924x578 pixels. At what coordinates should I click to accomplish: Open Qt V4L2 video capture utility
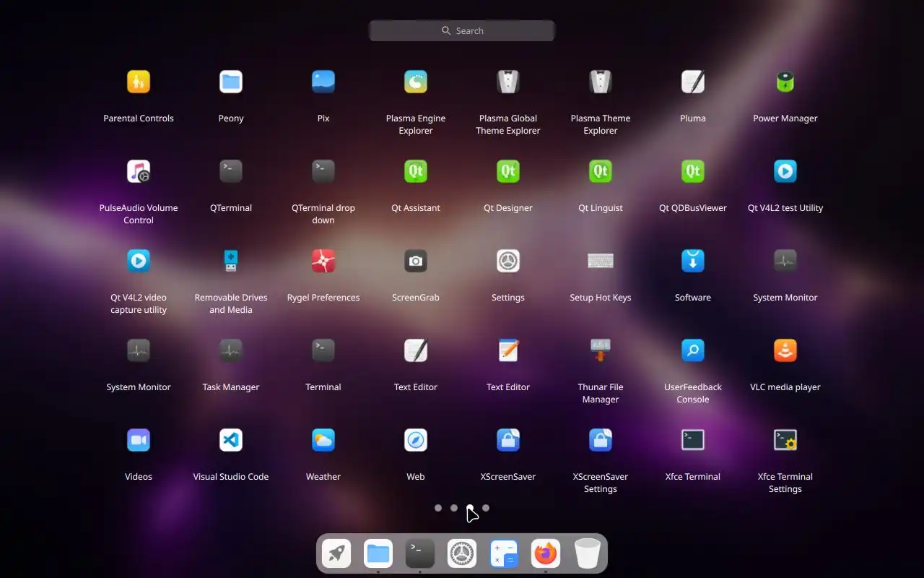(139, 261)
